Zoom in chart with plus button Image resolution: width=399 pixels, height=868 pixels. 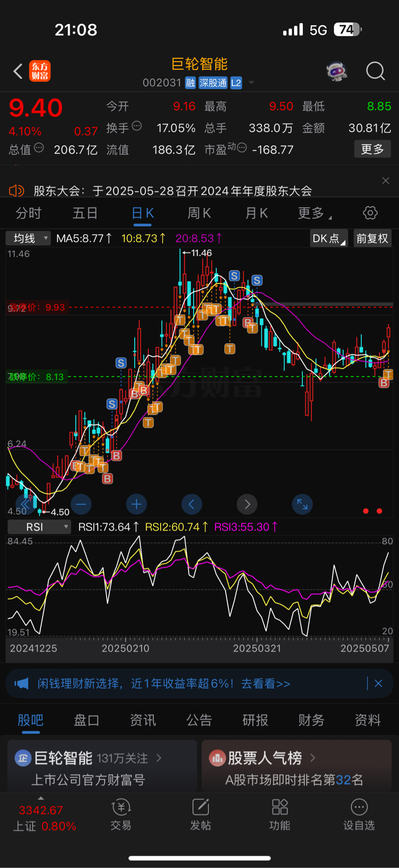click(x=136, y=504)
